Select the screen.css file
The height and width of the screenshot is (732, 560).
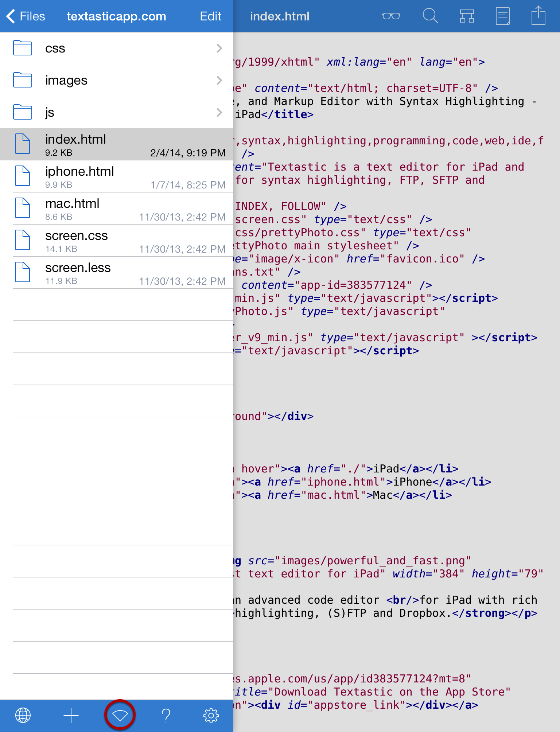117,241
